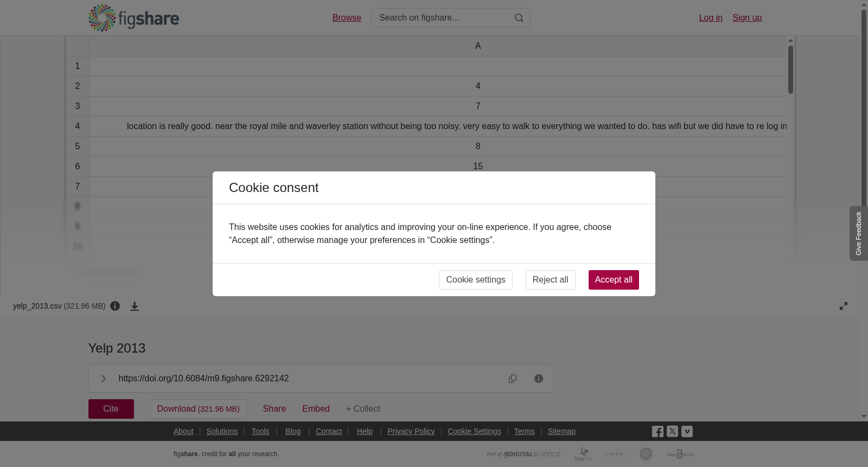
Task: Open the Browse link
Action: [x=347, y=18]
